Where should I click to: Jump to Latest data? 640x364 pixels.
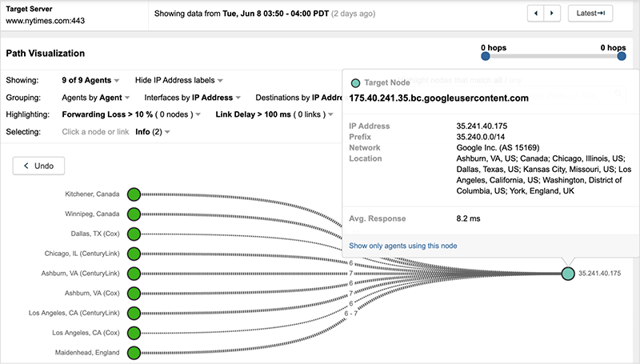pyautogui.click(x=590, y=14)
